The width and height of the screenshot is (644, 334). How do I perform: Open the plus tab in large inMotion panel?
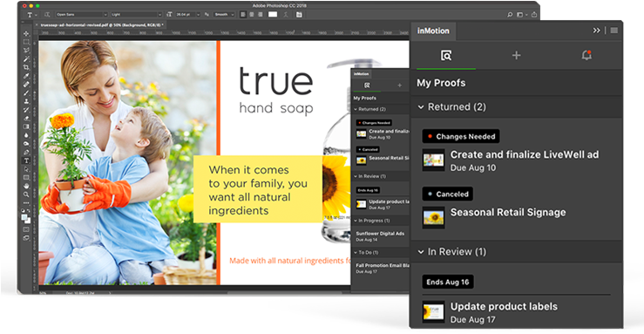click(x=516, y=56)
